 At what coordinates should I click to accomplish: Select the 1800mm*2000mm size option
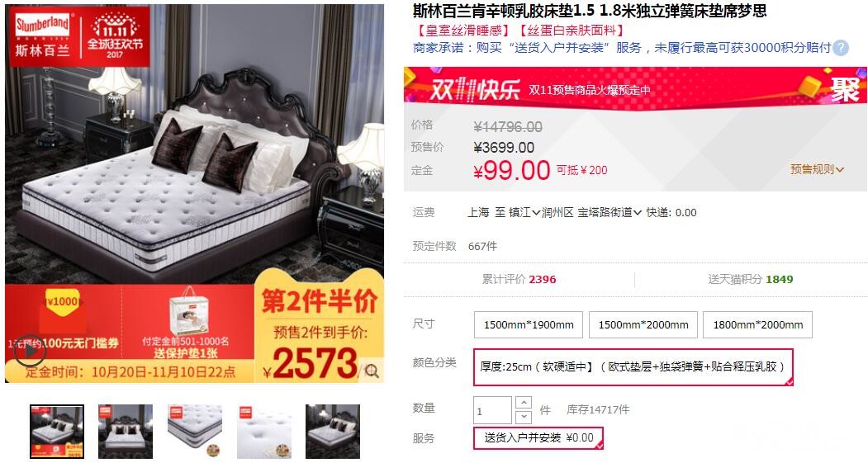click(757, 324)
